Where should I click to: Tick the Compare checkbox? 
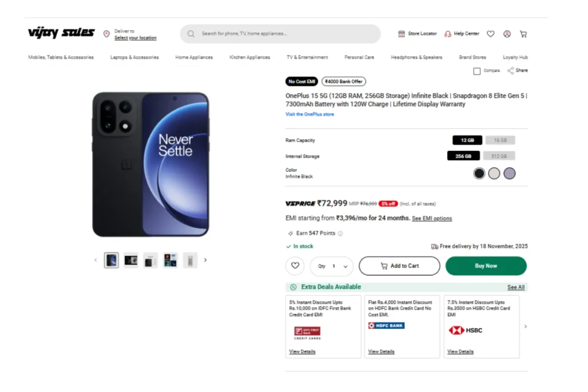pos(477,71)
